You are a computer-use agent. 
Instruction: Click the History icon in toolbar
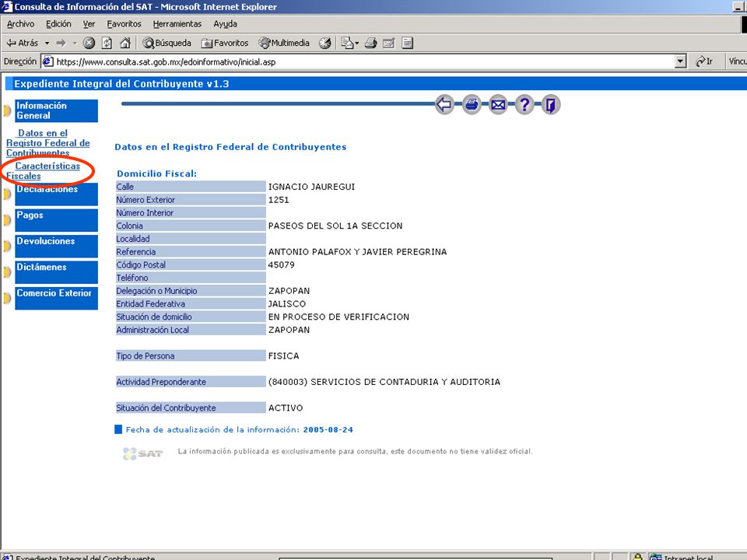[x=325, y=43]
